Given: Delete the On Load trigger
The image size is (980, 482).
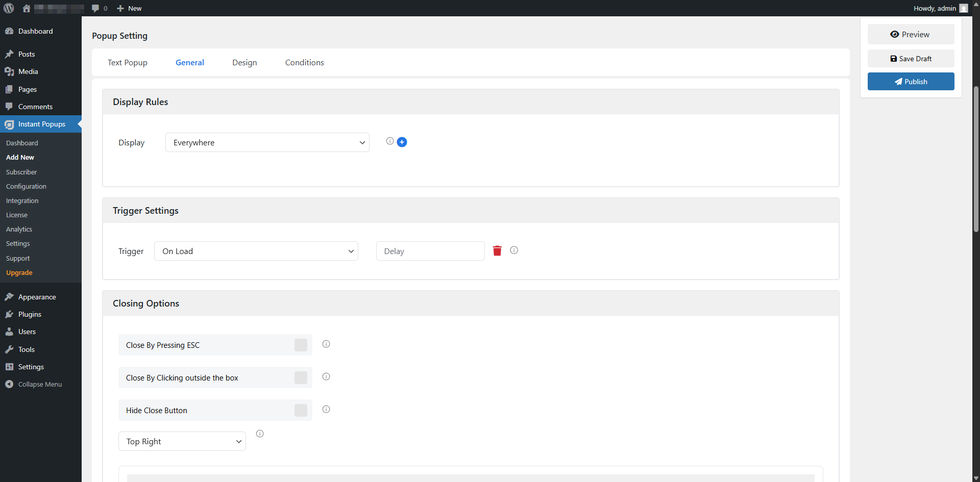Looking at the screenshot, I should [x=497, y=250].
